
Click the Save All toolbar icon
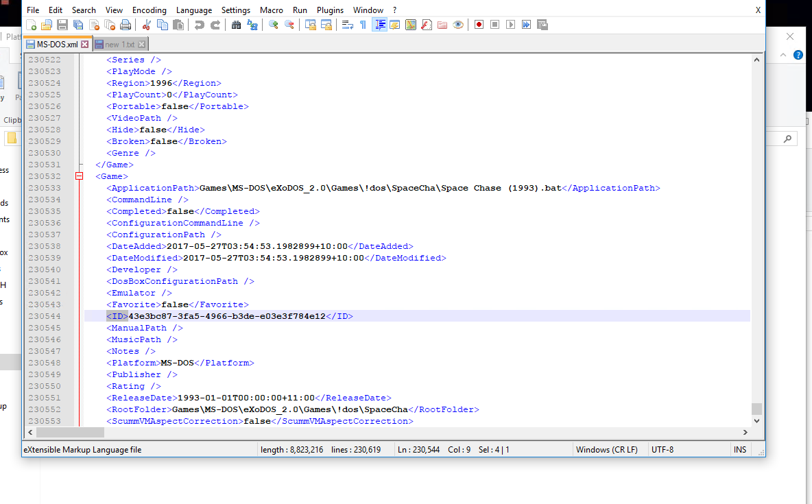click(78, 25)
